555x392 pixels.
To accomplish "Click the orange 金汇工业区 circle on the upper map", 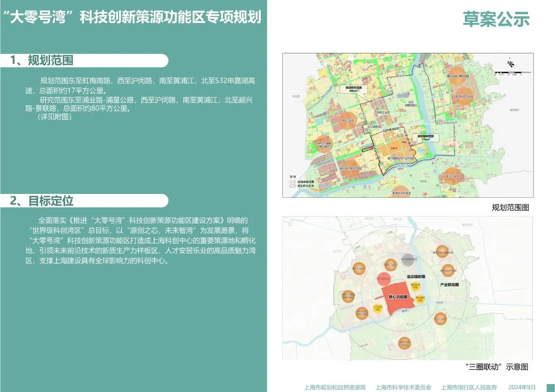I will (x=452, y=176).
